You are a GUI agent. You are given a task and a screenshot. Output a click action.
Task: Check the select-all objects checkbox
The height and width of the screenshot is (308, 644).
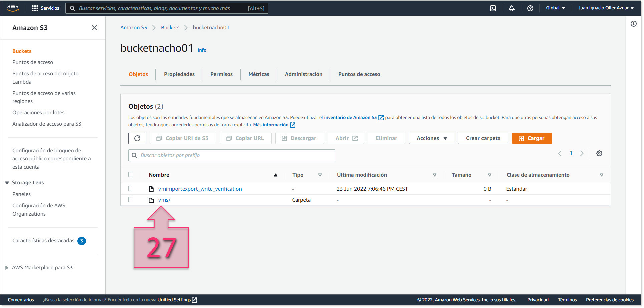[x=131, y=175]
